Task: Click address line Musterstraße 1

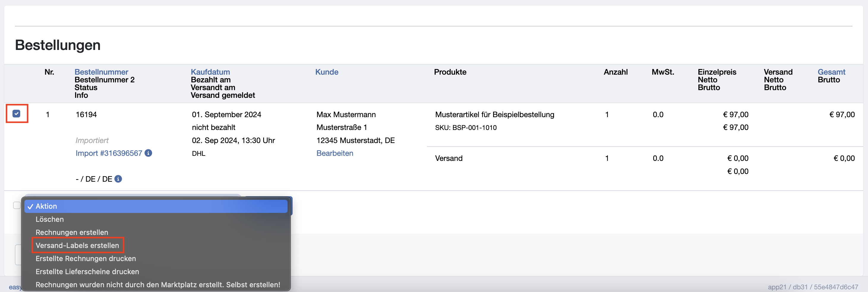Action: click(342, 128)
